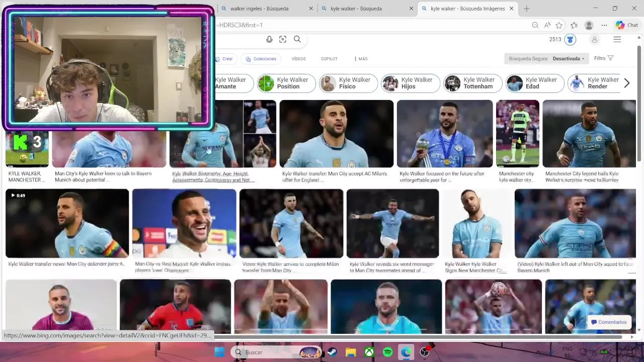Select kyle walker - Búsqueda Imágenes tab
This screenshot has height=362, width=644.
468,9
